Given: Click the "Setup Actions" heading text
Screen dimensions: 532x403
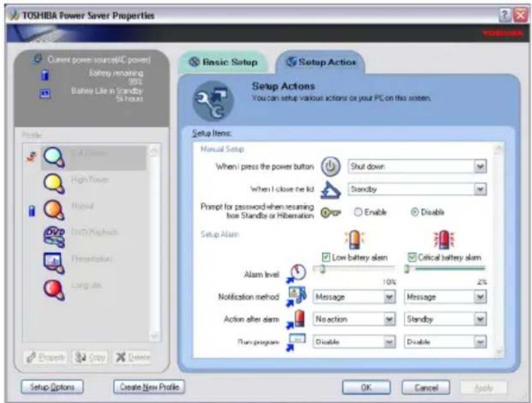Looking at the screenshot, I should point(283,86).
